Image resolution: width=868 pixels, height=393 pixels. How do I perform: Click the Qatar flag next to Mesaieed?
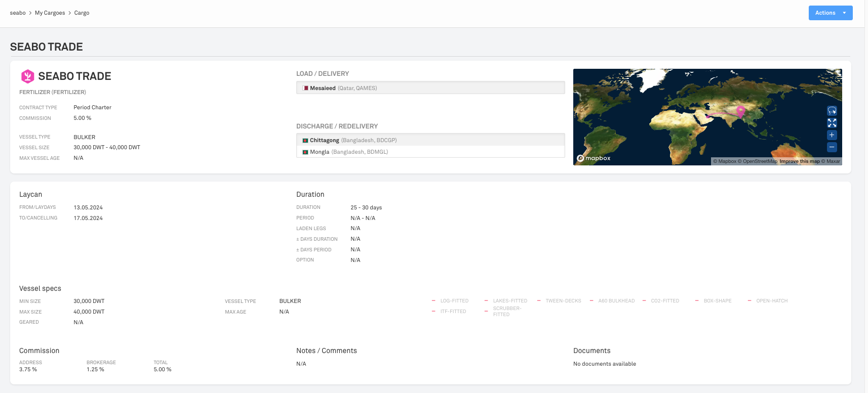pyautogui.click(x=305, y=88)
